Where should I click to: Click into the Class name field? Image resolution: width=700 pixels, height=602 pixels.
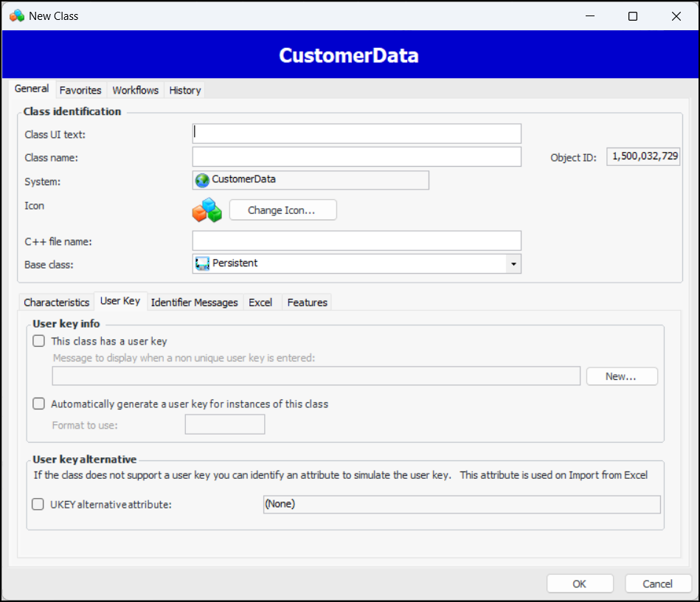point(356,157)
